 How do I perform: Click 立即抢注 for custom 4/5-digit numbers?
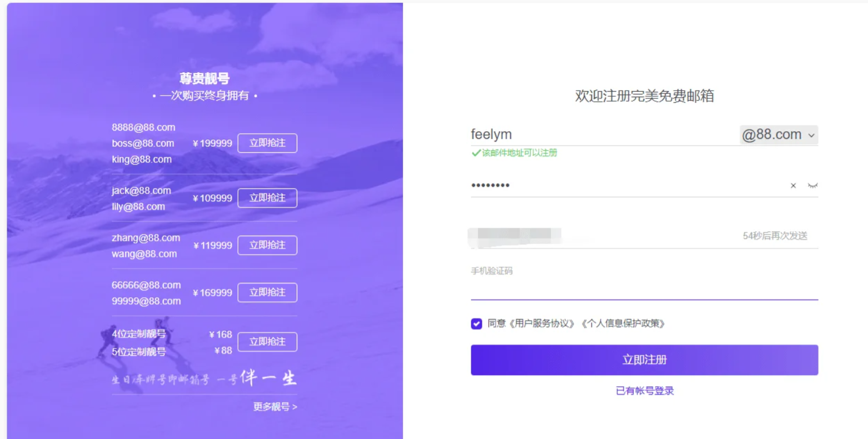267,342
